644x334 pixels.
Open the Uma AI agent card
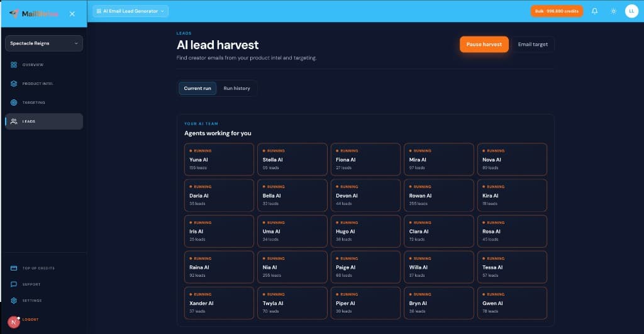[292, 231]
